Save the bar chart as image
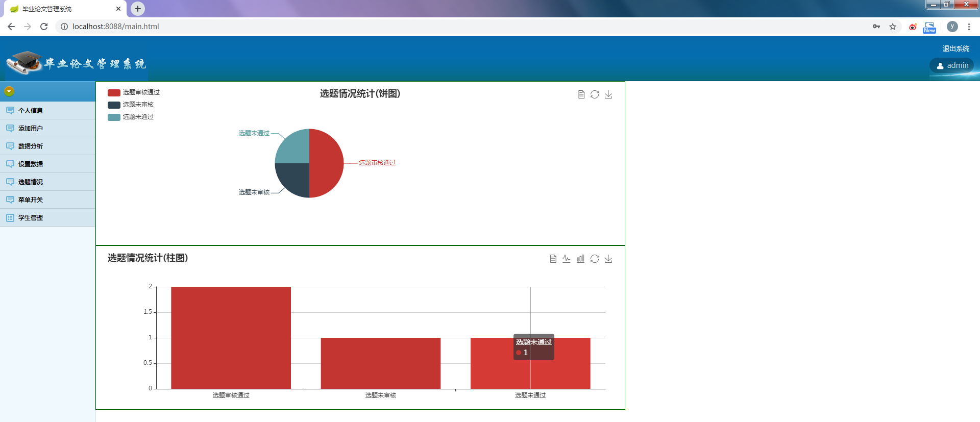Screen dimensions: 980x422 (608, 259)
